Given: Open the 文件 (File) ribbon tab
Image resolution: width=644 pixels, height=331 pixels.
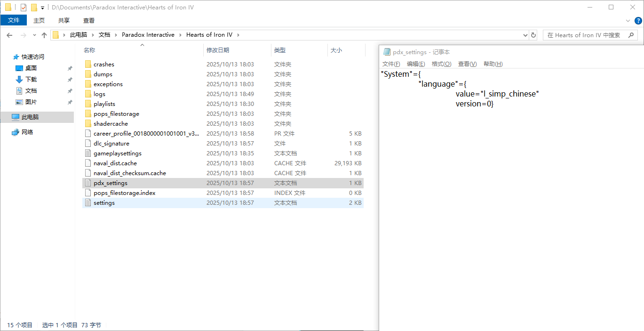Looking at the screenshot, I should [x=14, y=20].
